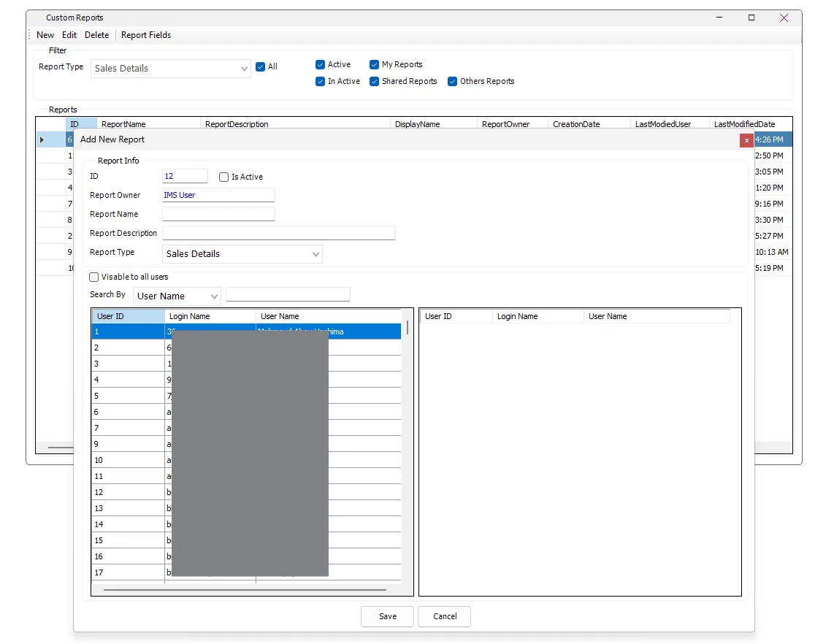
Task: Uncheck My Reports checkbox
Action: tap(375, 65)
